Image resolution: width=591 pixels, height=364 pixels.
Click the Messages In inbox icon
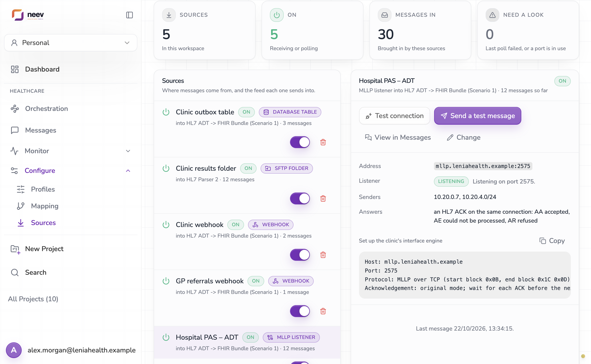point(385,15)
